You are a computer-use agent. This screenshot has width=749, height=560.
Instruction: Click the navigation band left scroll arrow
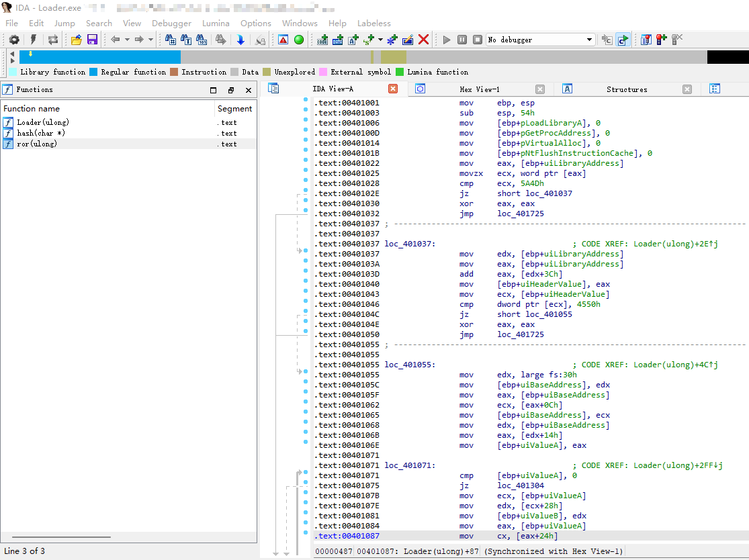click(x=12, y=54)
